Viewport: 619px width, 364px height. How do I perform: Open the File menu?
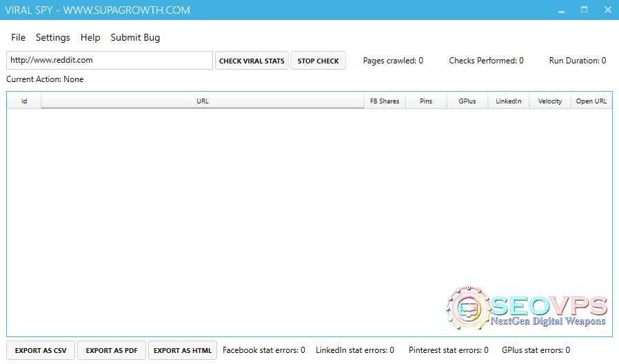coord(18,37)
